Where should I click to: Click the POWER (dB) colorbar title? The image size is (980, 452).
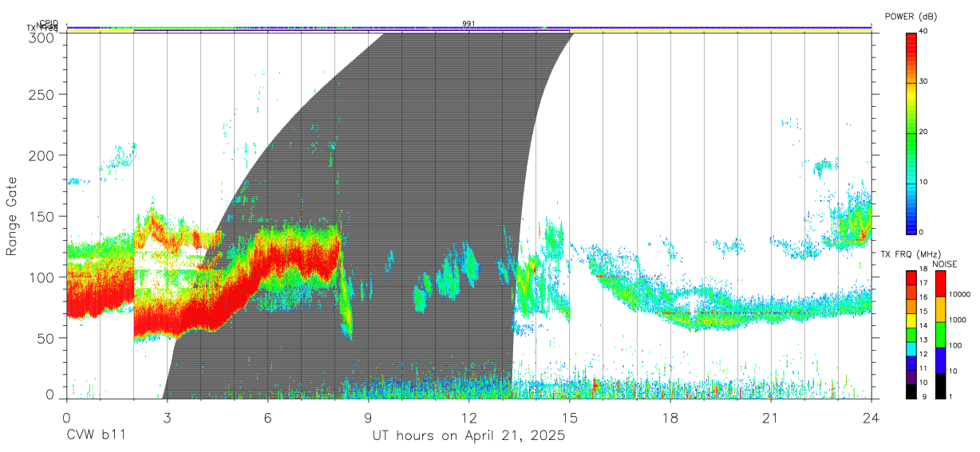[x=911, y=17]
